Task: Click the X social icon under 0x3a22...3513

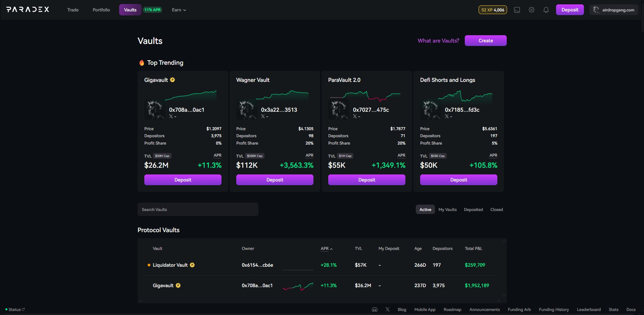Action: click(x=263, y=116)
